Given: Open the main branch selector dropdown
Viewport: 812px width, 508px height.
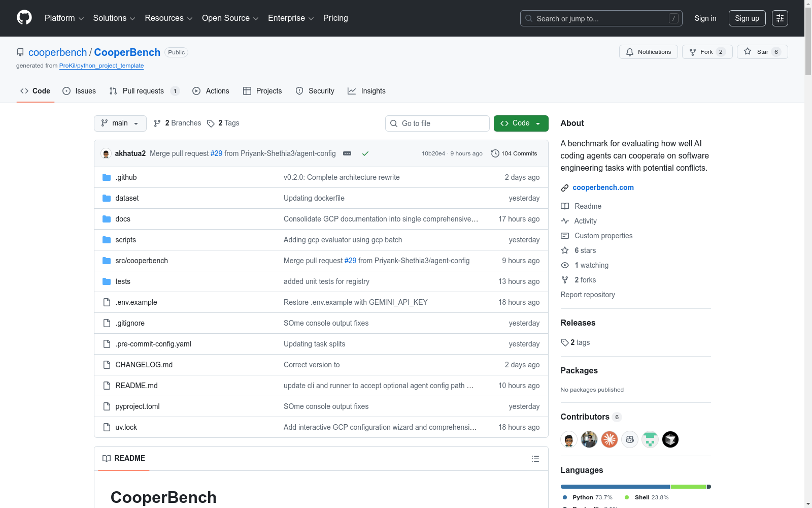Looking at the screenshot, I should coord(120,123).
